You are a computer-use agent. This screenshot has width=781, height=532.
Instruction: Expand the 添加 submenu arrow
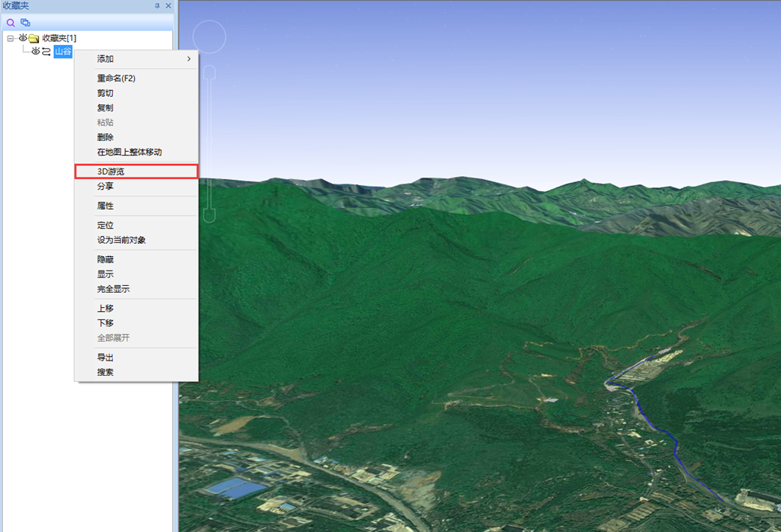(x=189, y=59)
